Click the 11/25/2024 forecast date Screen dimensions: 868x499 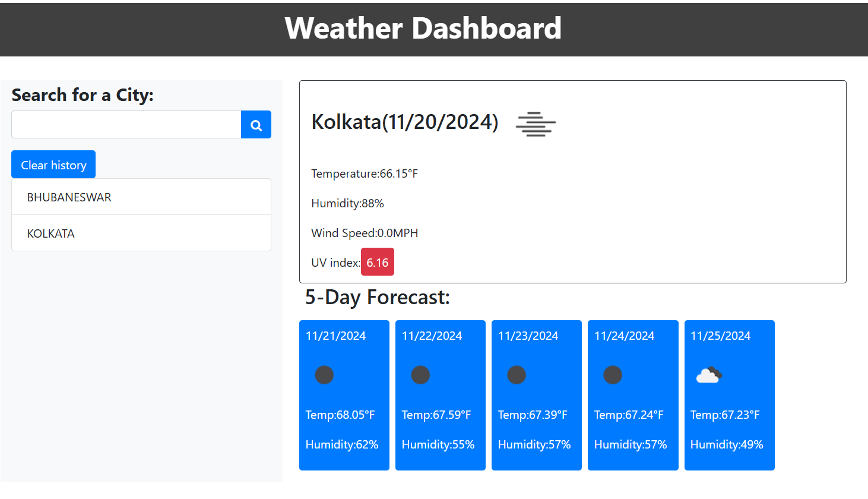[x=720, y=336]
